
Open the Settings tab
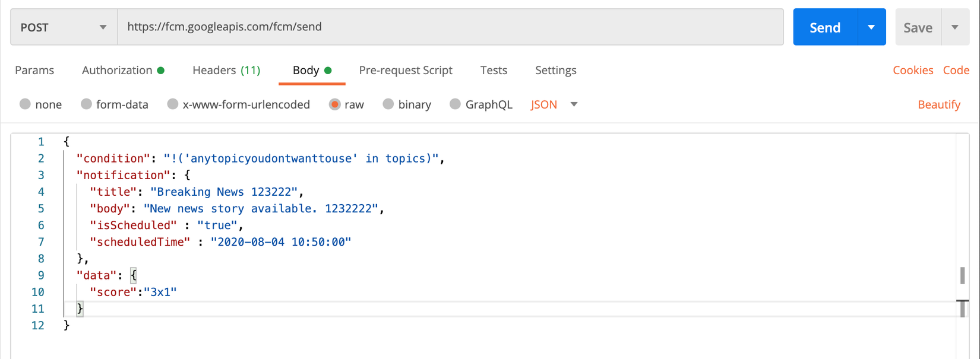point(555,70)
